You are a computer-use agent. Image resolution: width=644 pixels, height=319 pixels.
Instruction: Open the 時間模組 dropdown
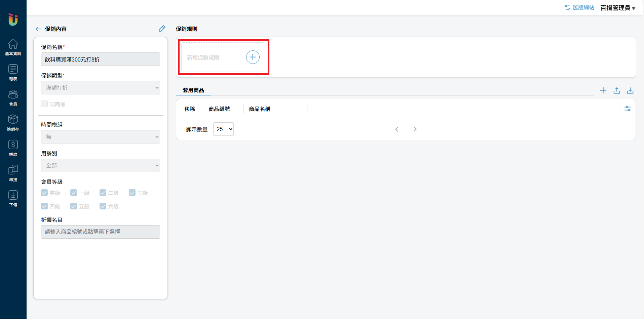pyautogui.click(x=100, y=137)
